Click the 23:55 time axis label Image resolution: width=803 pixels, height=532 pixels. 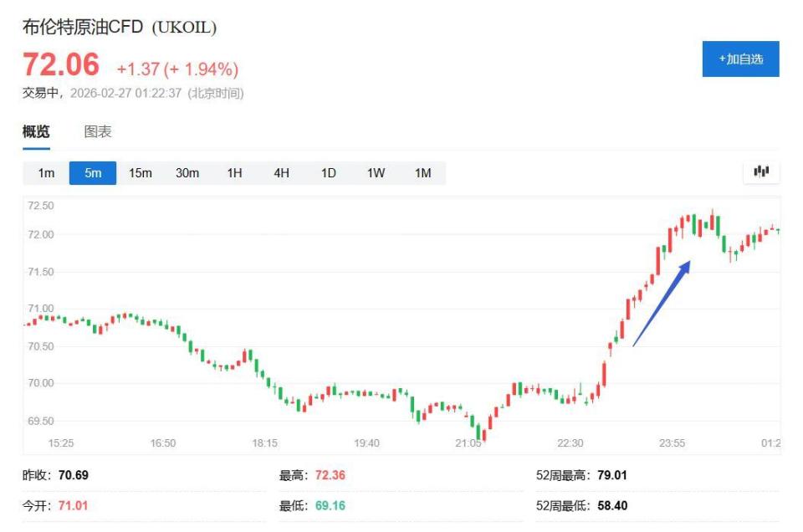(672, 442)
